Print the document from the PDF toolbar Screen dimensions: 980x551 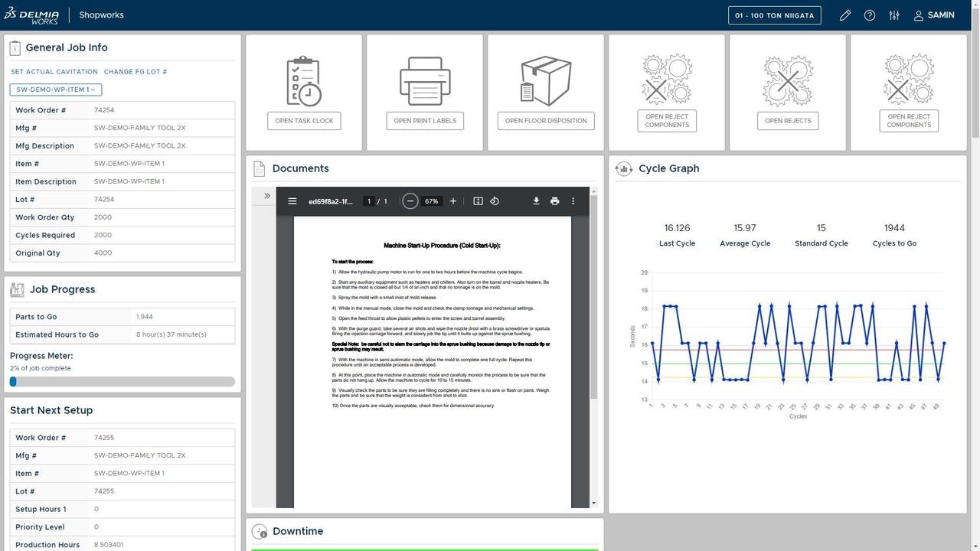click(x=554, y=201)
